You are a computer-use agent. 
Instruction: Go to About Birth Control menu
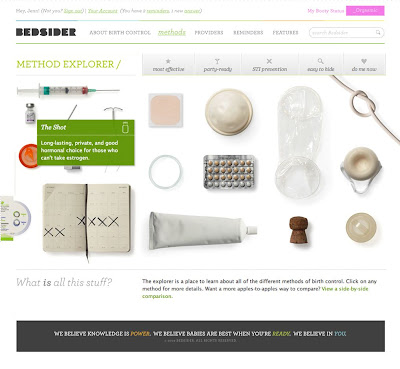[120, 33]
